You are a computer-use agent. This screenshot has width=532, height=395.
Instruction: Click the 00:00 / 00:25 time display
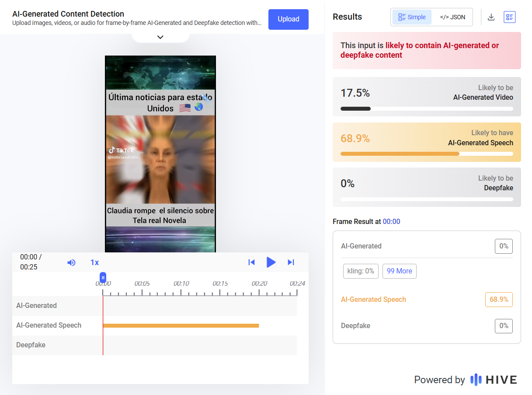[x=31, y=262]
